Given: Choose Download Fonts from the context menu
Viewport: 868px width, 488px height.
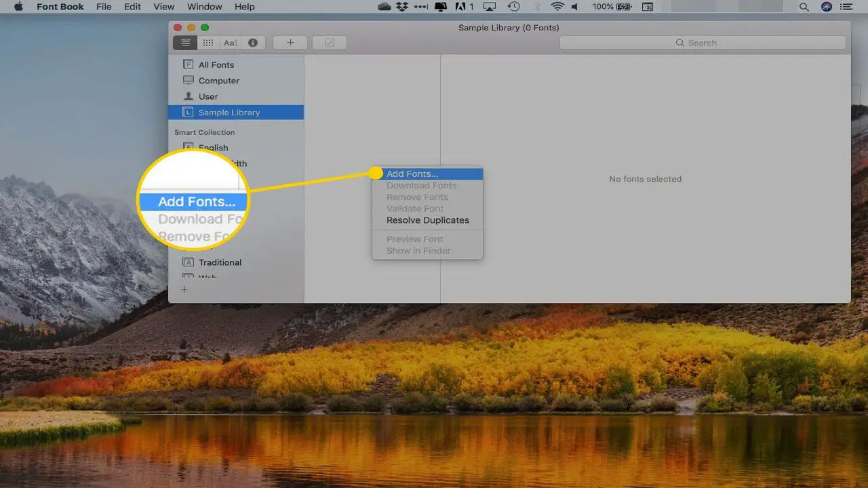Looking at the screenshot, I should point(427,186).
